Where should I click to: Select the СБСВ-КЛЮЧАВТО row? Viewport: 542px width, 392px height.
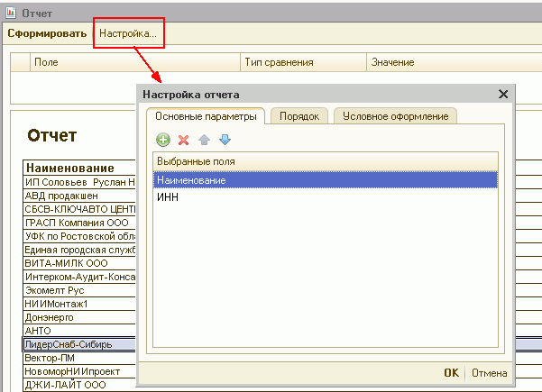coord(79,209)
